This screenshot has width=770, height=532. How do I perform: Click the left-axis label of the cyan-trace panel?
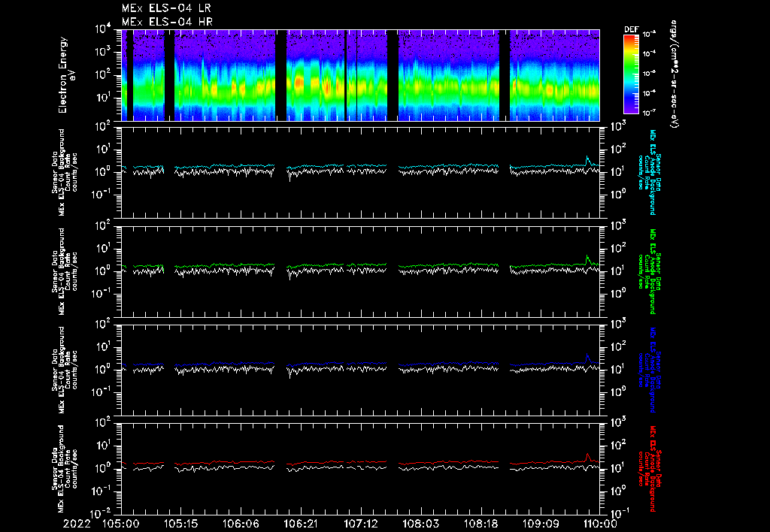(64, 172)
